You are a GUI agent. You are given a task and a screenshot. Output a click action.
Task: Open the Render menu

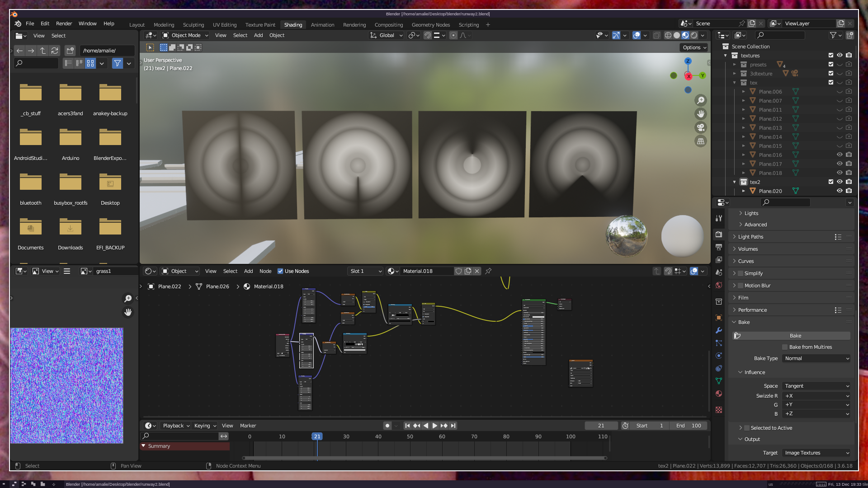point(64,23)
